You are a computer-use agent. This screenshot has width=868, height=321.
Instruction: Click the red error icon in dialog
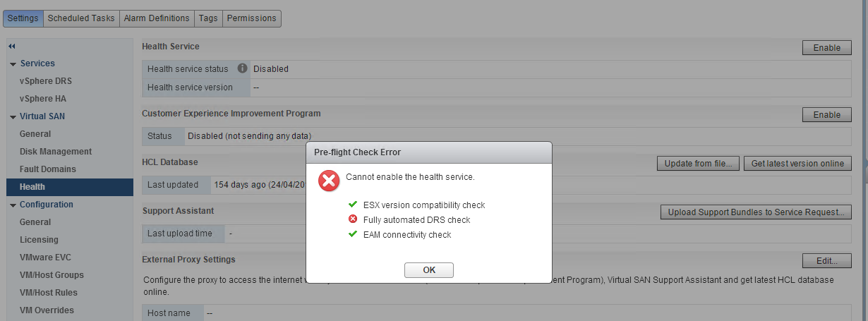tap(329, 181)
